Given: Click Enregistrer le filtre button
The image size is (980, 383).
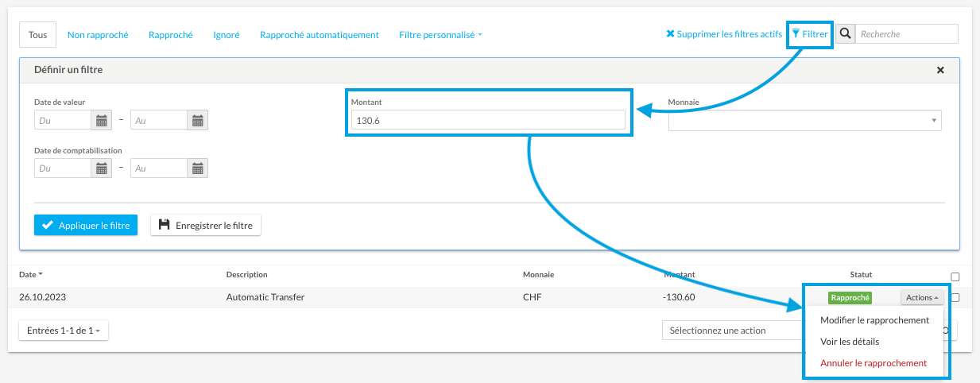Looking at the screenshot, I should (x=206, y=225).
